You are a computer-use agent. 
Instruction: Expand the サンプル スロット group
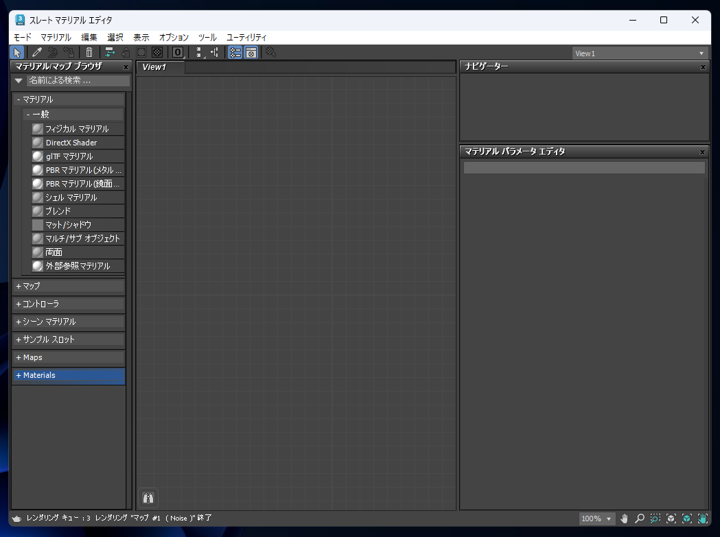point(68,339)
